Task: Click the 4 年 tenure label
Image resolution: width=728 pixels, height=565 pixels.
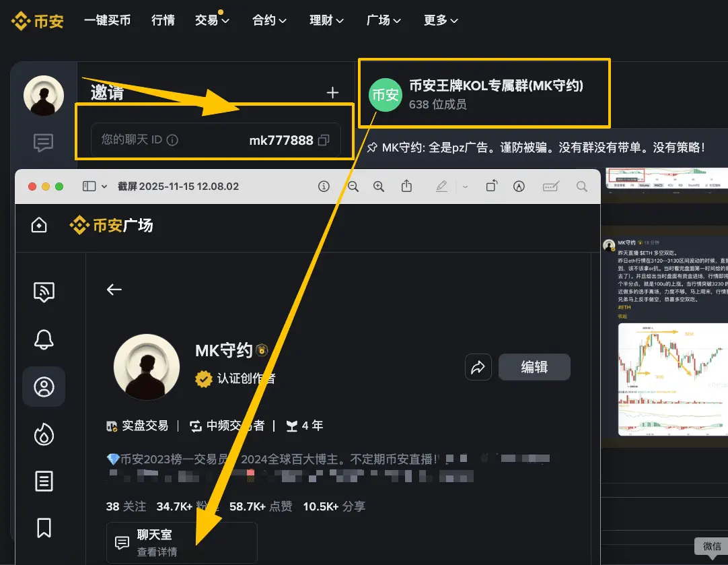Action: click(305, 426)
